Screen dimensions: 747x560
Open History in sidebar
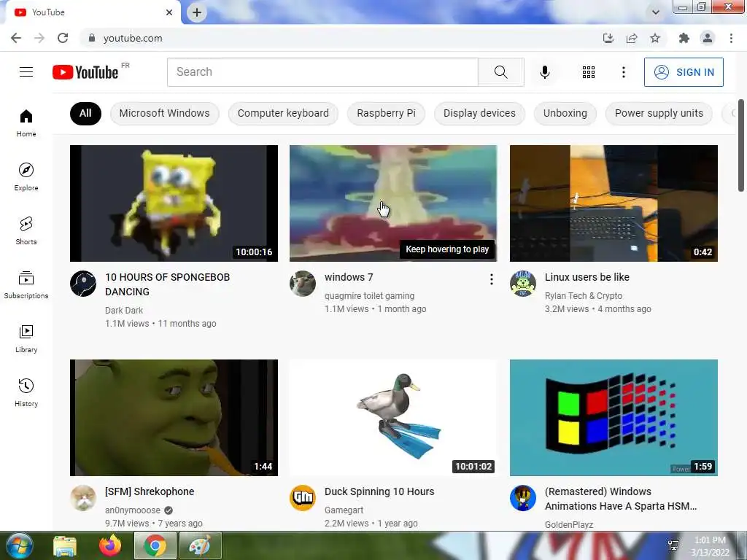tap(26, 392)
